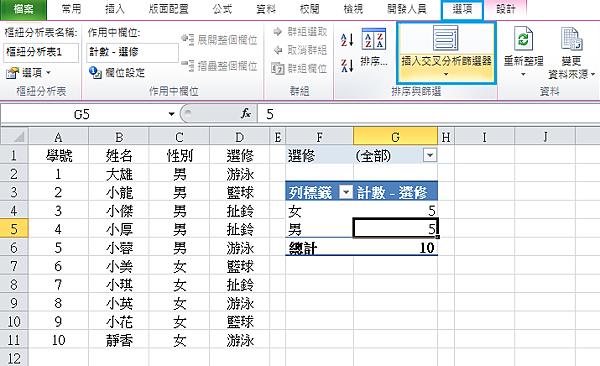Switch to the 開發人員 Developer tab
Image resolution: width=600 pixels, height=366 pixels.
[x=407, y=9]
